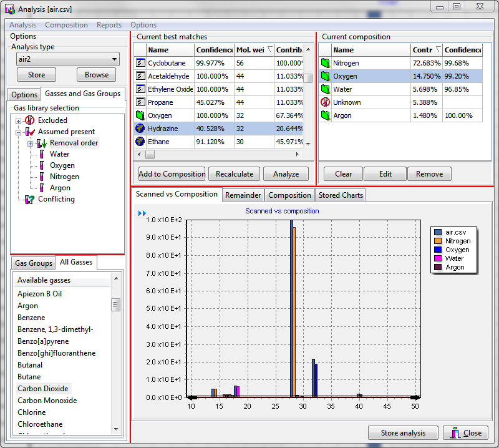Click the Cyclobutane row checklist icon
The image size is (499, 448).
(140, 63)
